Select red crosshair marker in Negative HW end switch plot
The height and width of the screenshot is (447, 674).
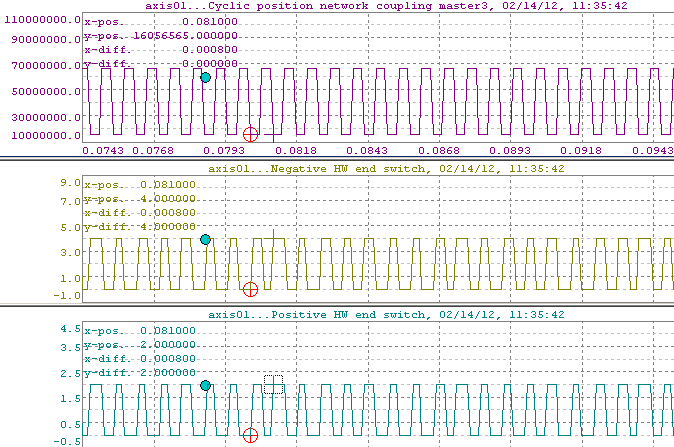pos(250,289)
